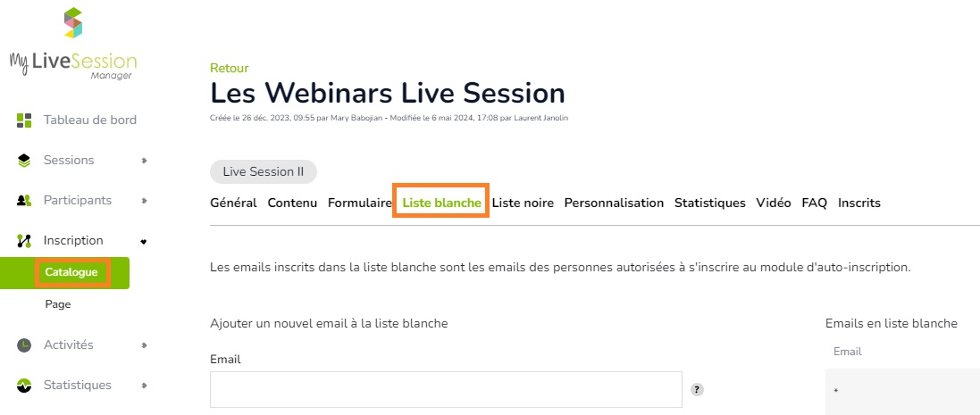Click the Participants people icon
The image size is (980, 415).
(24, 201)
